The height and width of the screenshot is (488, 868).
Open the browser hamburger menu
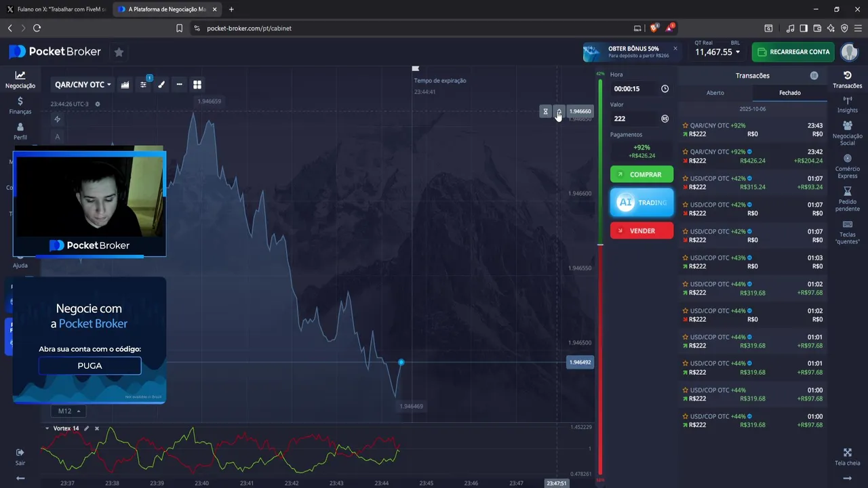point(858,28)
